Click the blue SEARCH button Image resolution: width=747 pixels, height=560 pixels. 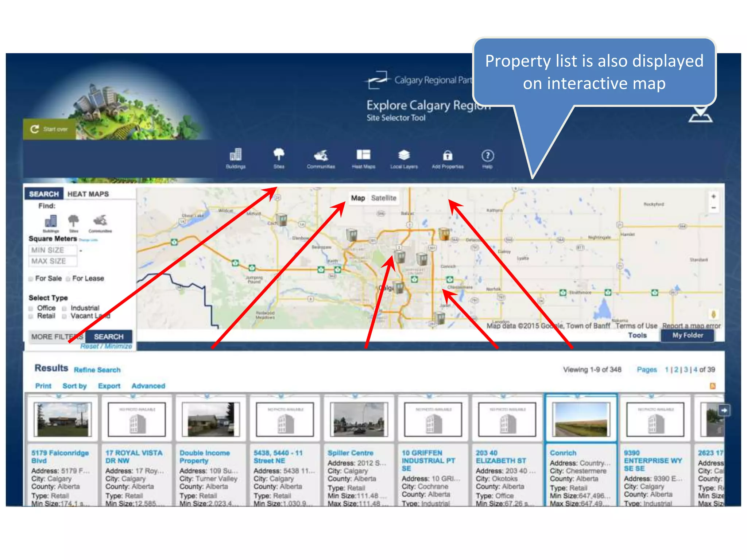click(x=109, y=337)
